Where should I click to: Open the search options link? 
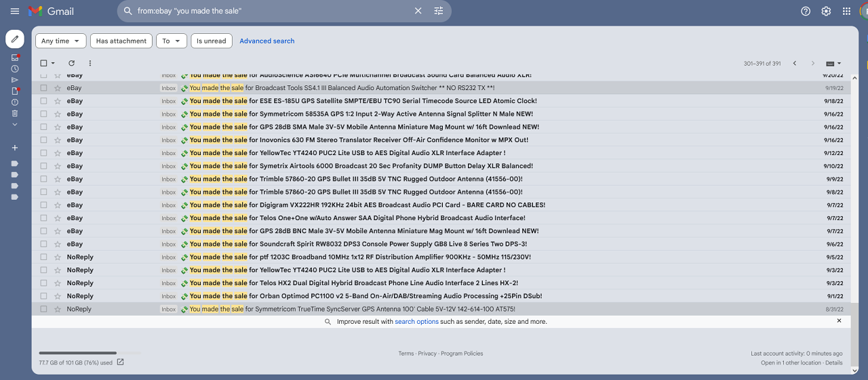click(x=416, y=322)
